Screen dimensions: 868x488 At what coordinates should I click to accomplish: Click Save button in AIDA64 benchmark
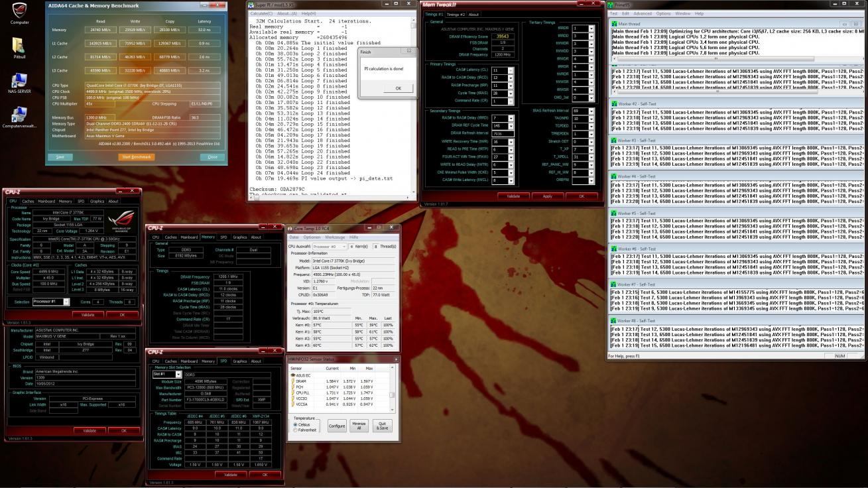click(60, 157)
